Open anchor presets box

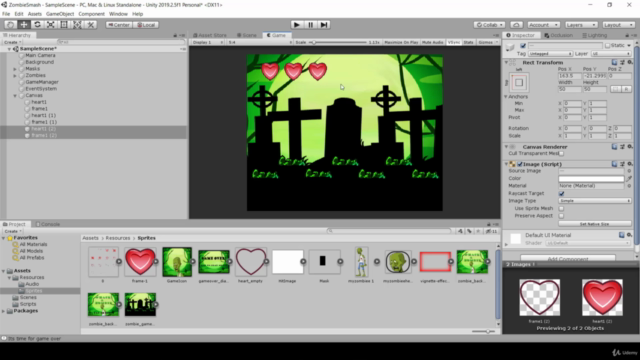[x=519, y=82]
